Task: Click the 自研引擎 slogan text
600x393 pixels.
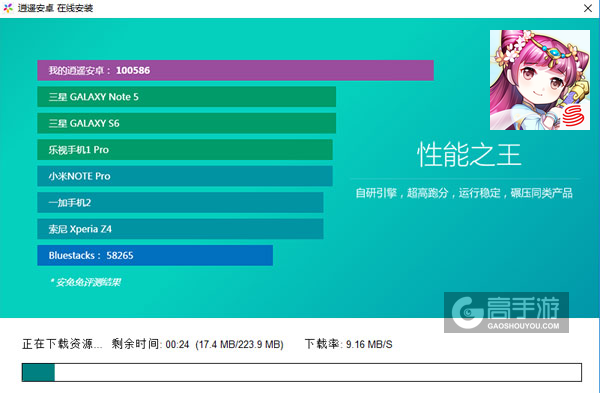Action: pos(464,193)
